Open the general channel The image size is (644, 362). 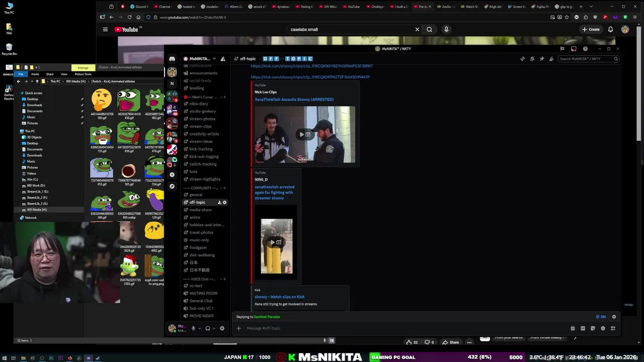(196, 195)
